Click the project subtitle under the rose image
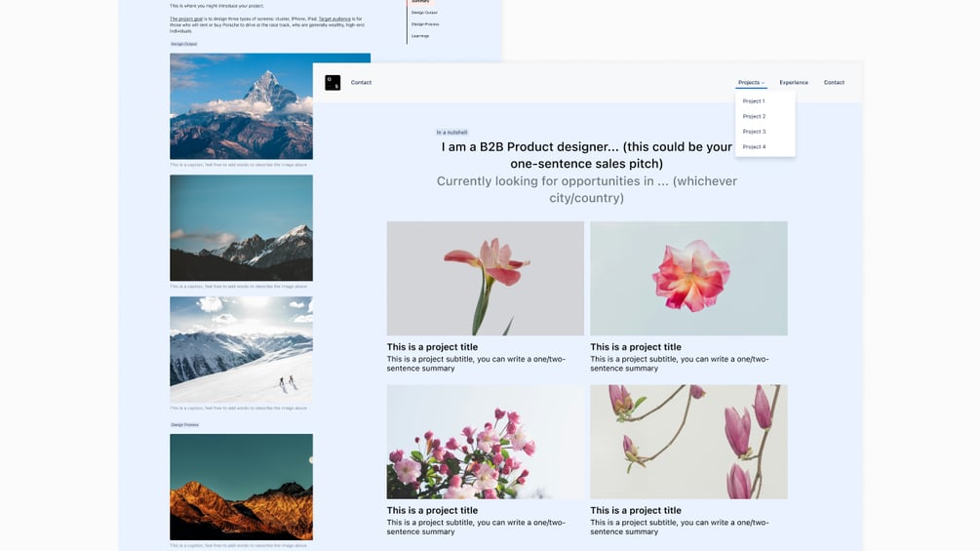The height and width of the screenshot is (551, 980). (x=680, y=364)
